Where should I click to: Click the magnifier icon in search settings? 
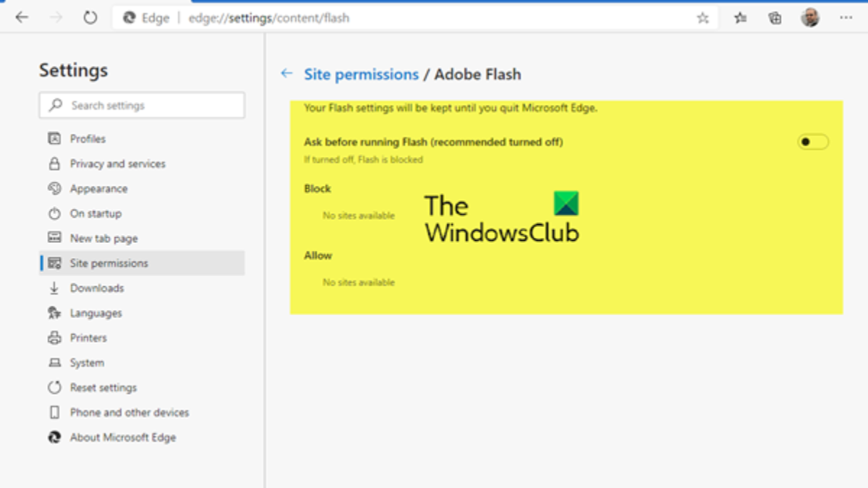click(55, 106)
